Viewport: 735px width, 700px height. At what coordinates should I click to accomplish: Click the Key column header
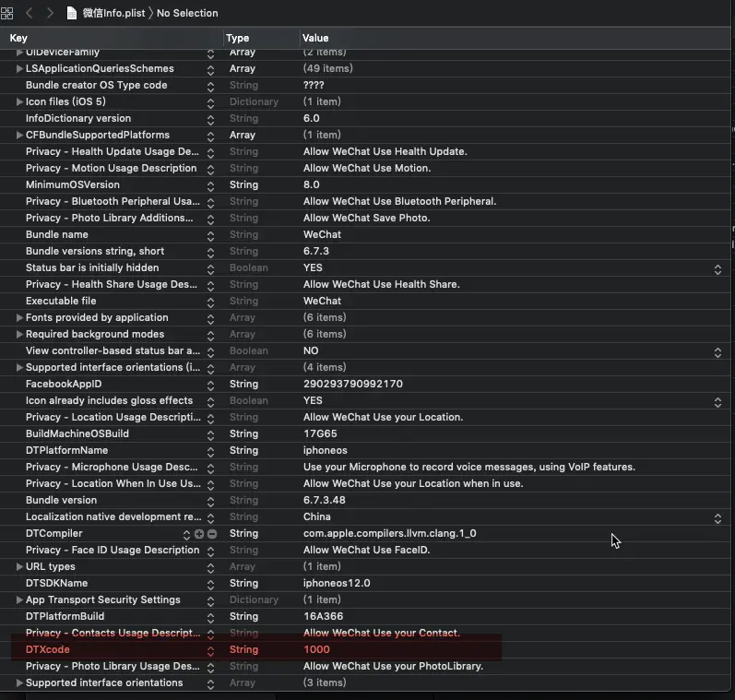[18, 38]
